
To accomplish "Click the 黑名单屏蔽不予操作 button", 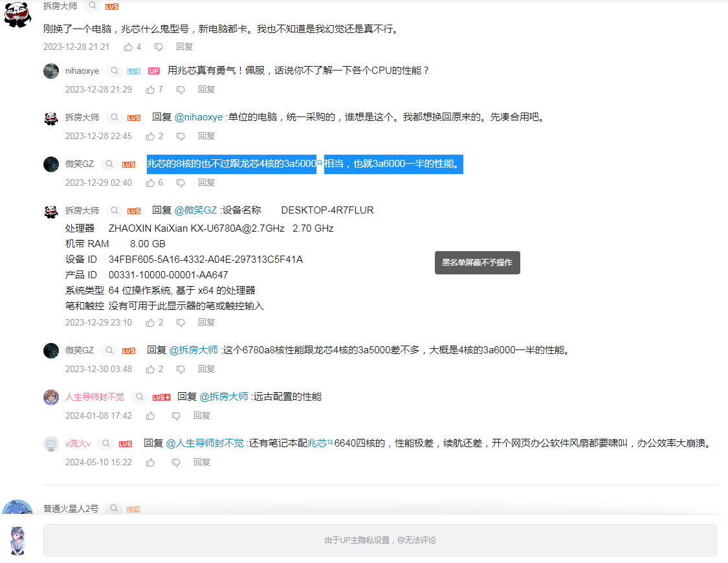I will (x=478, y=263).
